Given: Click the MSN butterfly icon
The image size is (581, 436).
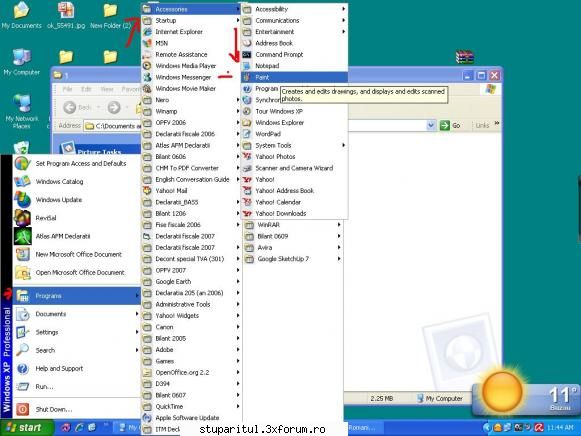Looking at the screenshot, I should pos(147,43).
